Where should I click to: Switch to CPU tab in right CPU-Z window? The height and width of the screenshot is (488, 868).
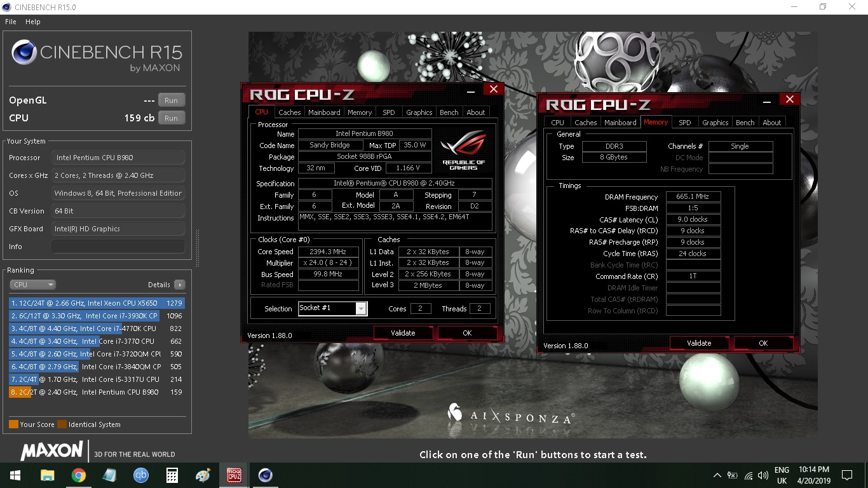tap(557, 123)
